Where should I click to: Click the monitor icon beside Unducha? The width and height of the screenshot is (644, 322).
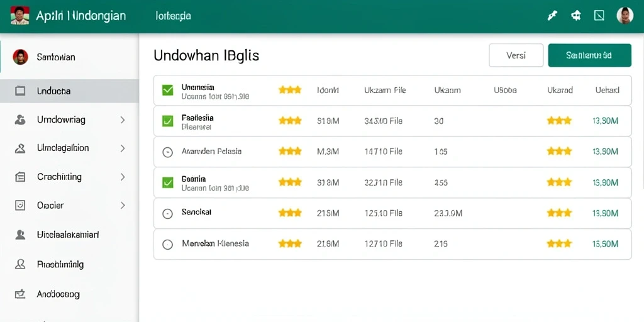(x=20, y=91)
